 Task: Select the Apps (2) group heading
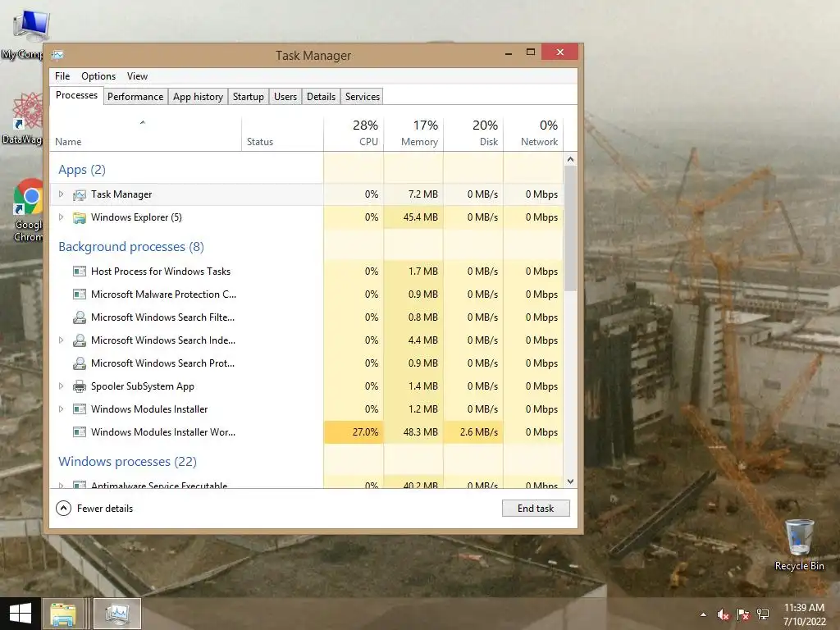(x=82, y=170)
